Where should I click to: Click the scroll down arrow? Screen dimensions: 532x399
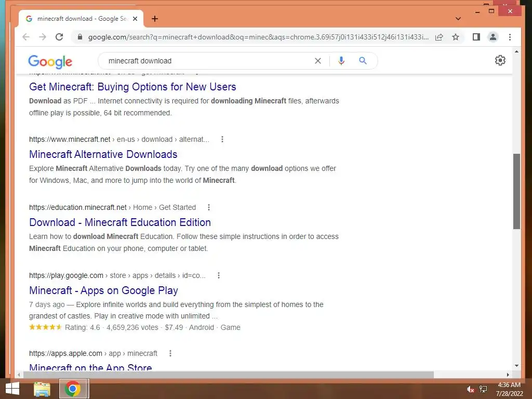[516, 366]
